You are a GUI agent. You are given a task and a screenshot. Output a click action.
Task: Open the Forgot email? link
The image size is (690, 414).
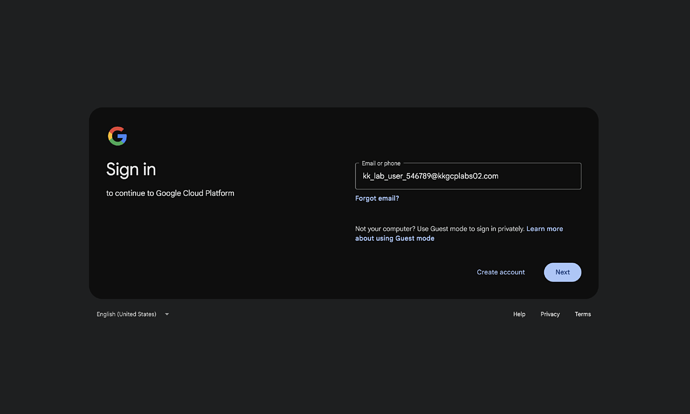[377, 198]
